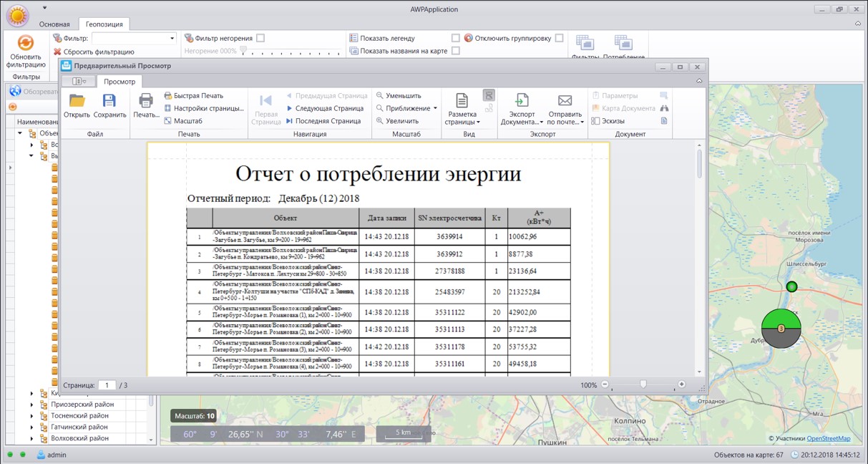Tick the Отключить группировку checkbox
Image resolution: width=868 pixels, height=464 pixels.
click(559, 38)
